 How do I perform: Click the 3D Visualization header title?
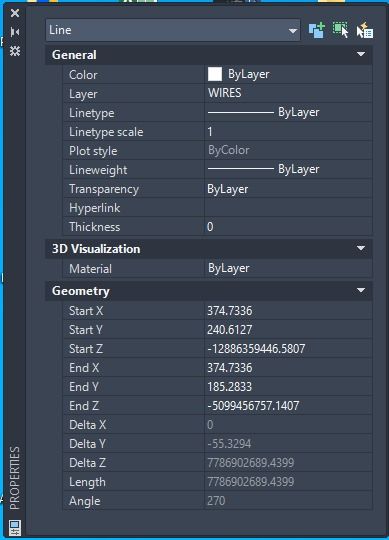[x=96, y=249]
